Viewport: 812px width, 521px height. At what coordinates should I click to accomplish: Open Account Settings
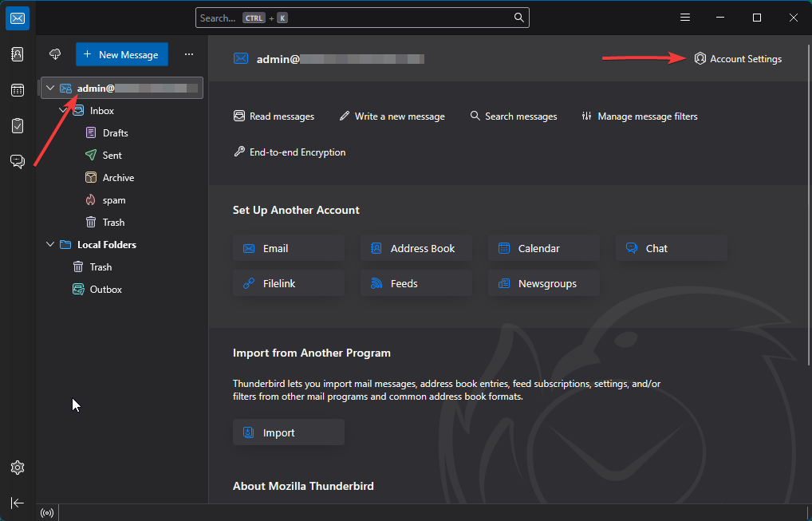click(738, 58)
